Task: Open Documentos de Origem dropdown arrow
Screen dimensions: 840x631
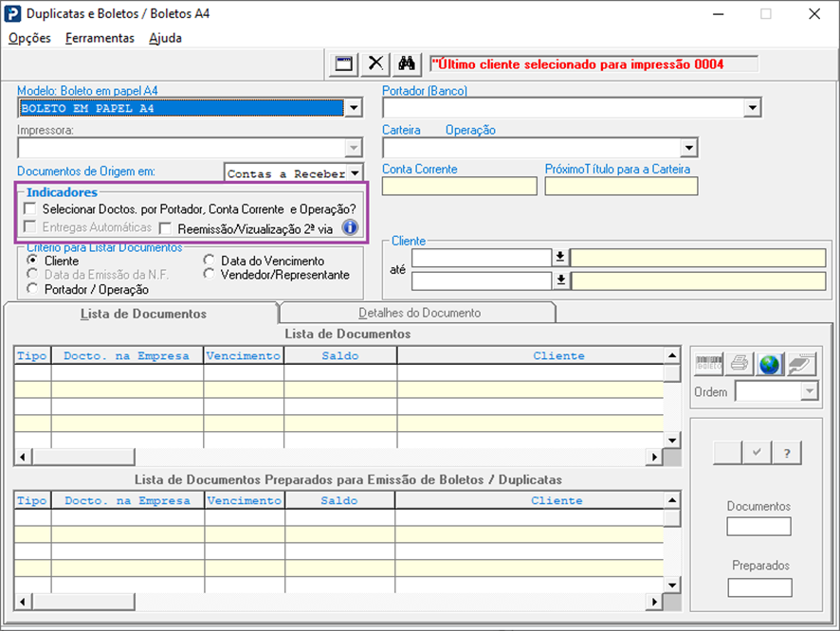Action: [355, 172]
